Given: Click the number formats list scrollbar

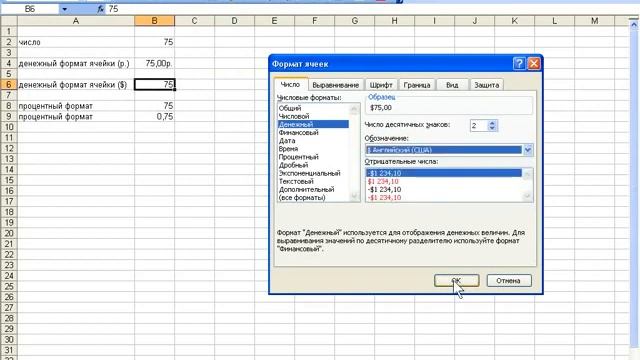Looking at the screenshot, I should click(x=354, y=153).
